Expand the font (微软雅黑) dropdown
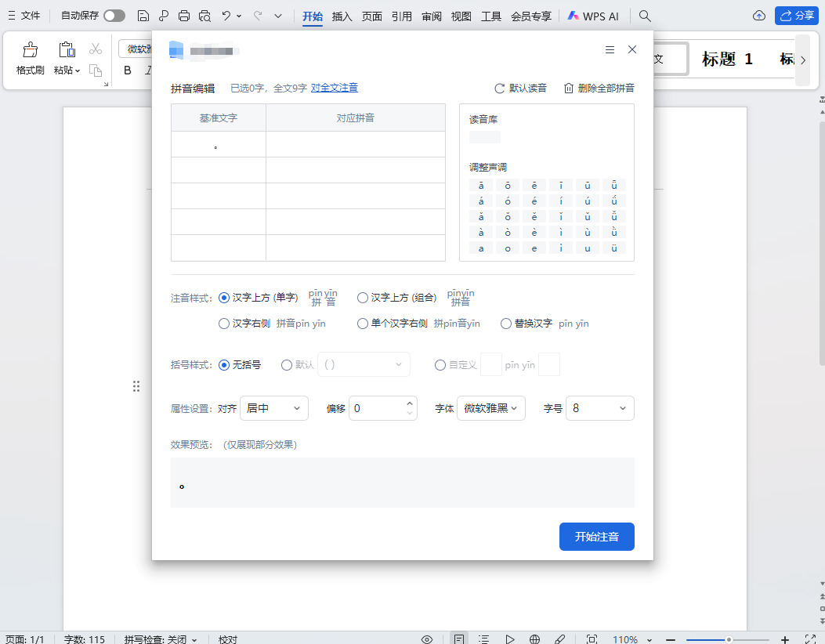The image size is (825, 644). [x=490, y=408]
